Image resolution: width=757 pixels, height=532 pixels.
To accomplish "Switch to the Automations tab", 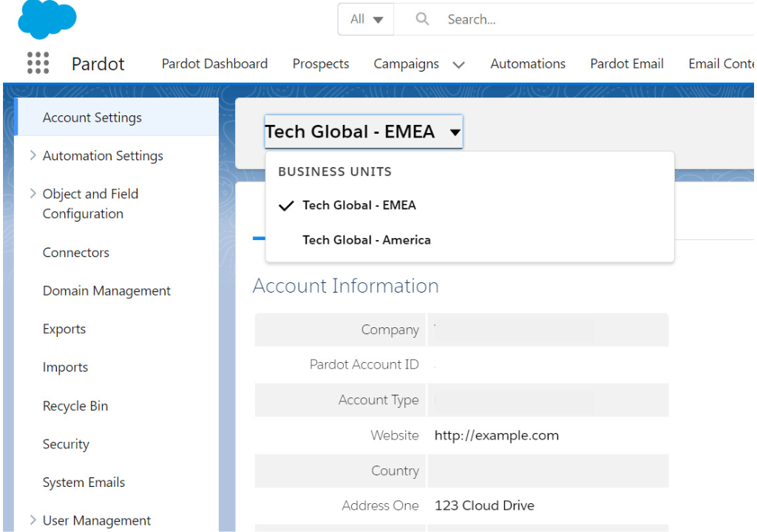I will pyautogui.click(x=528, y=64).
